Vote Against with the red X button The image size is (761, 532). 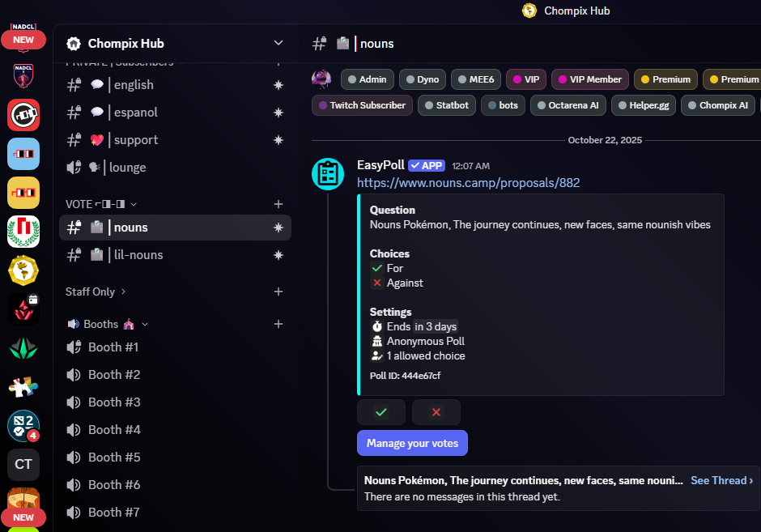[x=436, y=412]
